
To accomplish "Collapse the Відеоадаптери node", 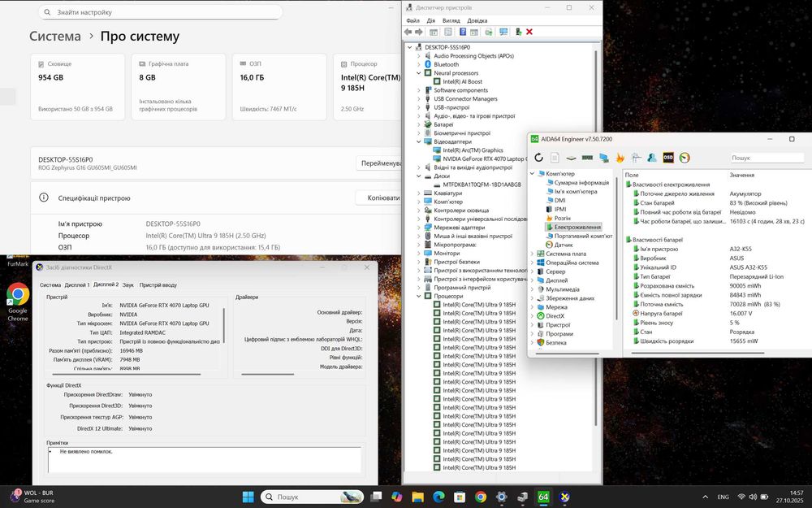I will [x=419, y=141].
